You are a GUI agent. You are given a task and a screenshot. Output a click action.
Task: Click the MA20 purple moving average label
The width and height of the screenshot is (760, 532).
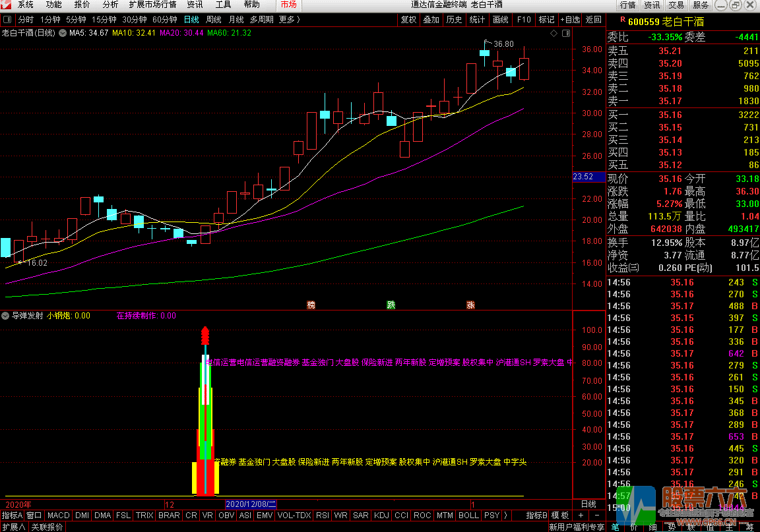click(x=181, y=33)
